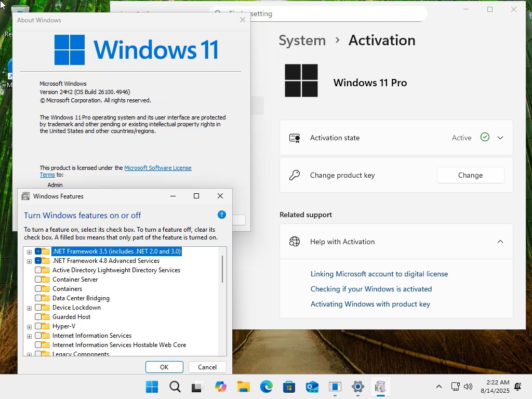
Task: Click the volume icon in system tray
Action: [468, 387]
